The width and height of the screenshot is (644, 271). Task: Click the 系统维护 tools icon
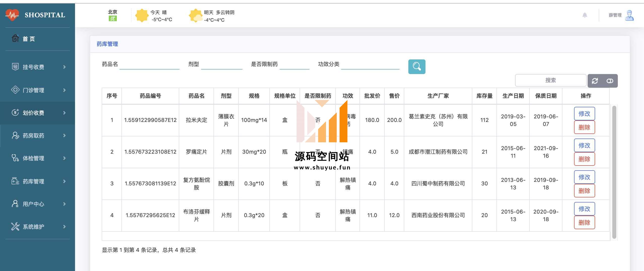tap(15, 226)
